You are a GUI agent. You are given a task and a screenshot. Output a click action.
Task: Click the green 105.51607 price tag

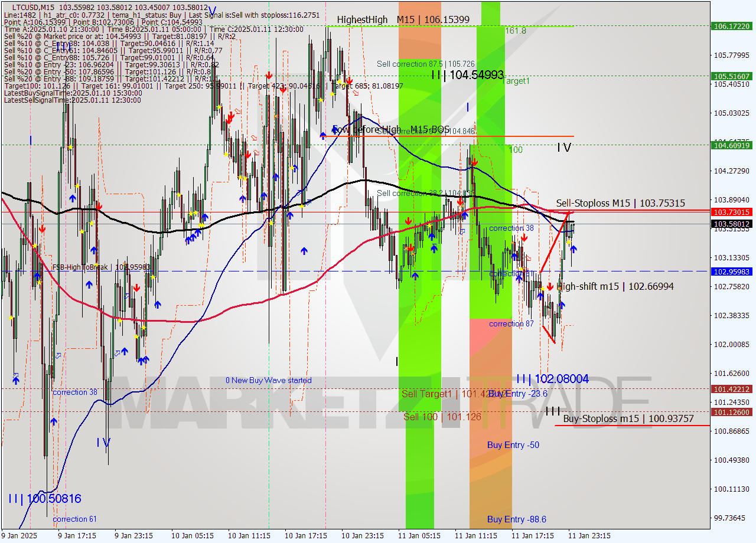click(x=732, y=76)
